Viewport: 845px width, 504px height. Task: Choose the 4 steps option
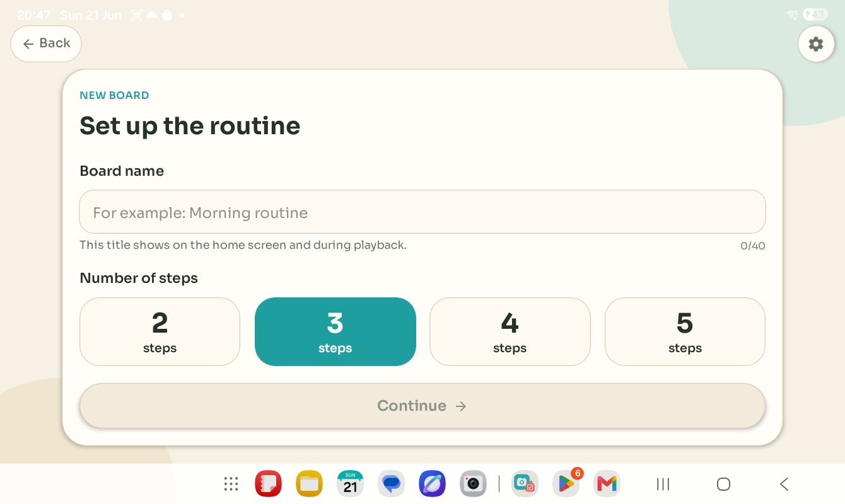pos(510,331)
